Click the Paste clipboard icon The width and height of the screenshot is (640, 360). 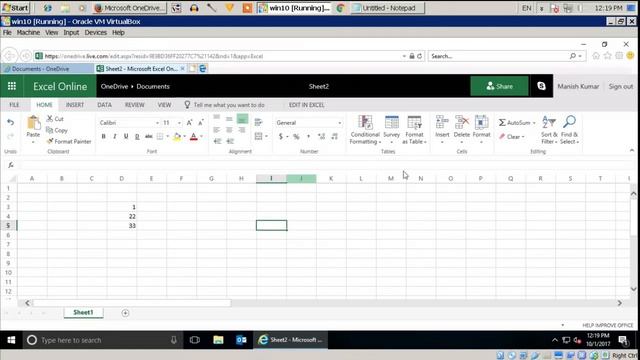pyautogui.click(x=33, y=123)
